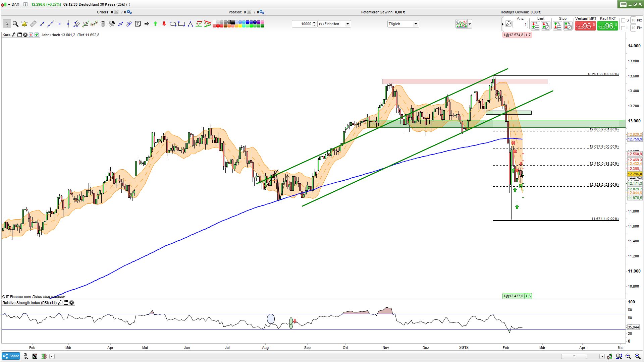Select the line segment drawing tool
Viewport: 644px width, 362px height.
(42, 24)
